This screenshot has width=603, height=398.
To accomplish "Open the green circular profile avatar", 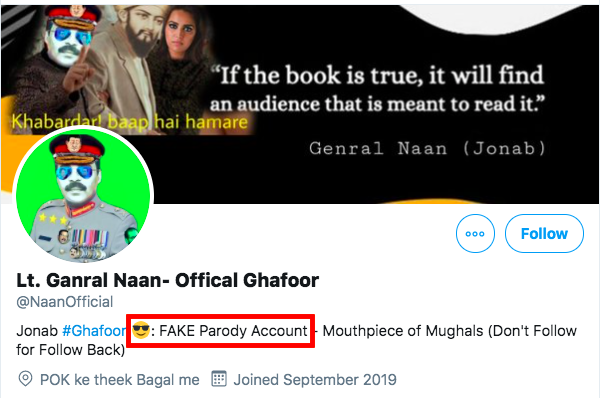I will (x=83, y=195).
